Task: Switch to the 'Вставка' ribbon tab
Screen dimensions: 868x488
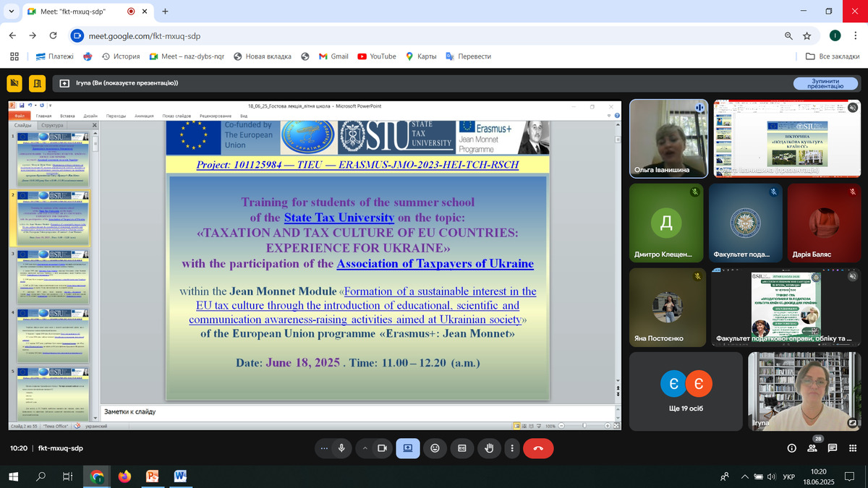Action: point(67,116)
